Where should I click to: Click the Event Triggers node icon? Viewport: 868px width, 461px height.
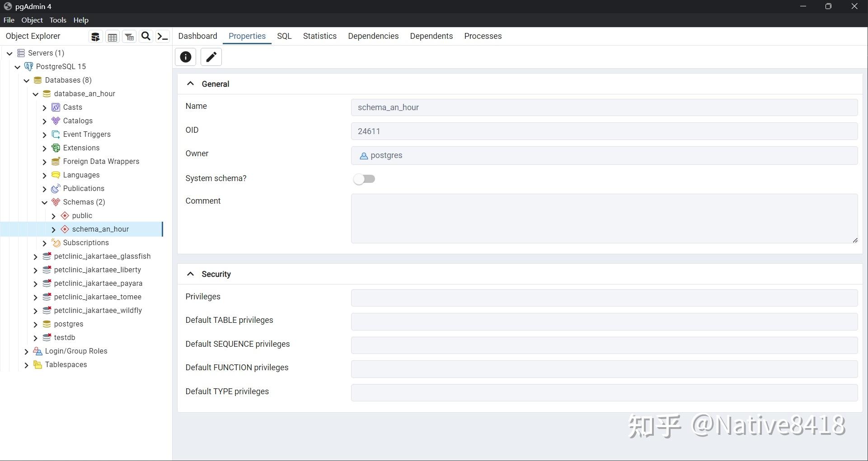coord(56,134)
